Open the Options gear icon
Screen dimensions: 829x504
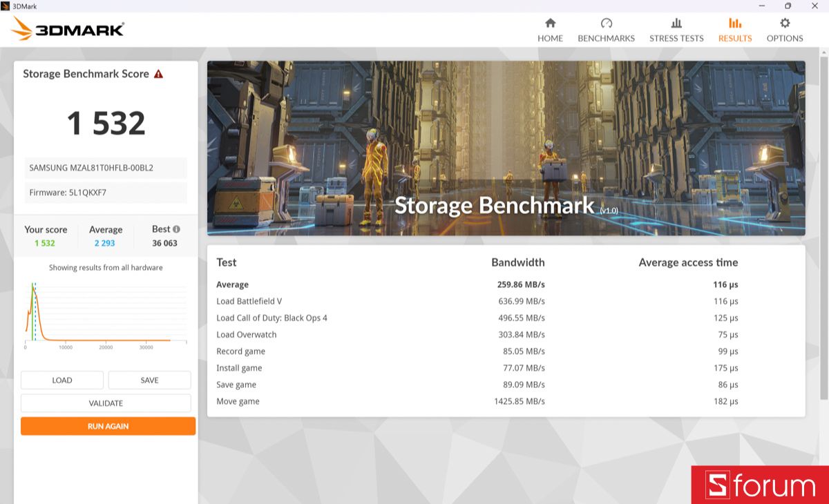pos(785,23)
